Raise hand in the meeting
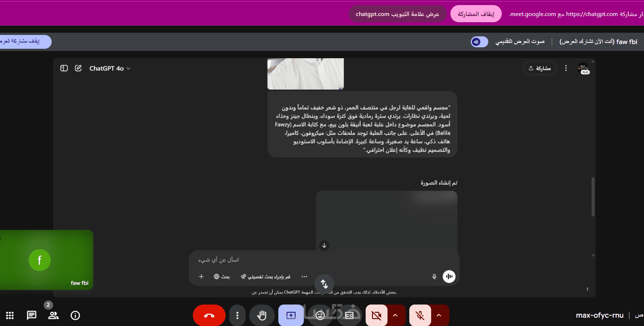 click(262, 315)
